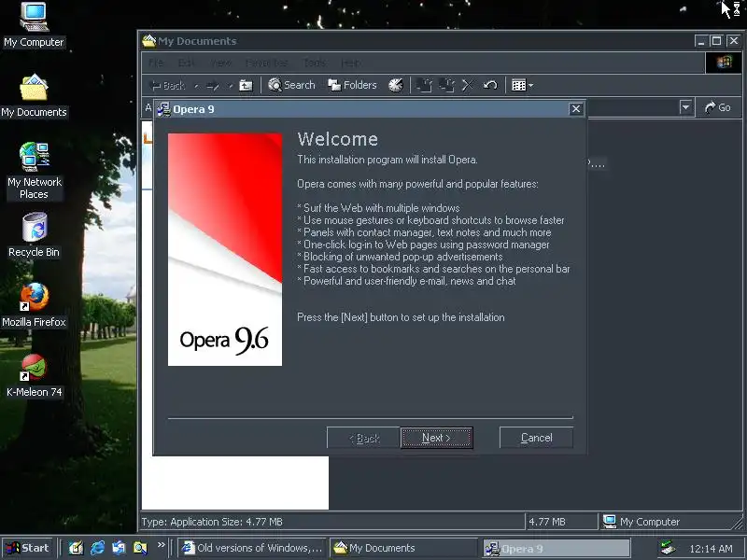Click the My Documents window title icon
747x560 pixels.
point(149,41)
